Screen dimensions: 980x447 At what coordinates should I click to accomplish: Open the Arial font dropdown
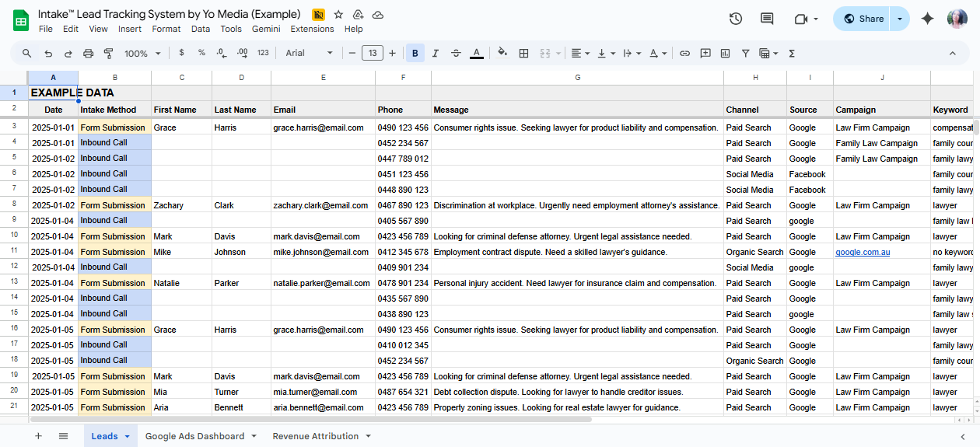click(309, 54)
